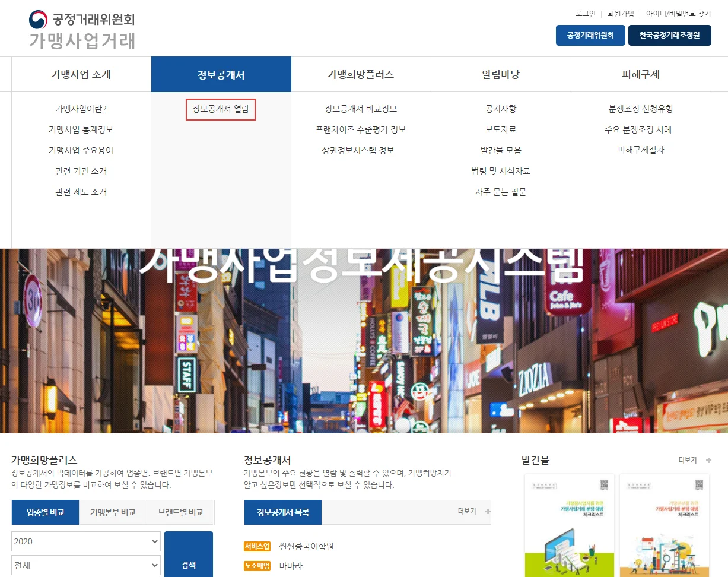
Task: Open the year 2020 dropdown
Action: point(86,541)
